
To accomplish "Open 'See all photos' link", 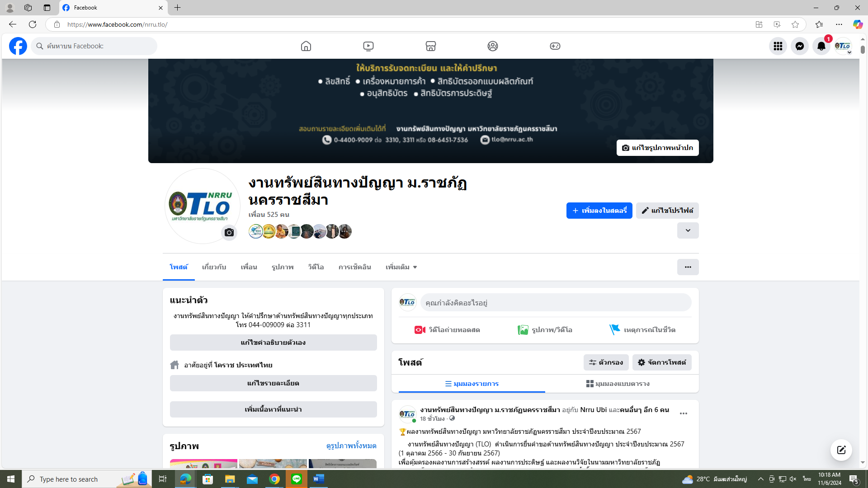I will click(351, 446).
